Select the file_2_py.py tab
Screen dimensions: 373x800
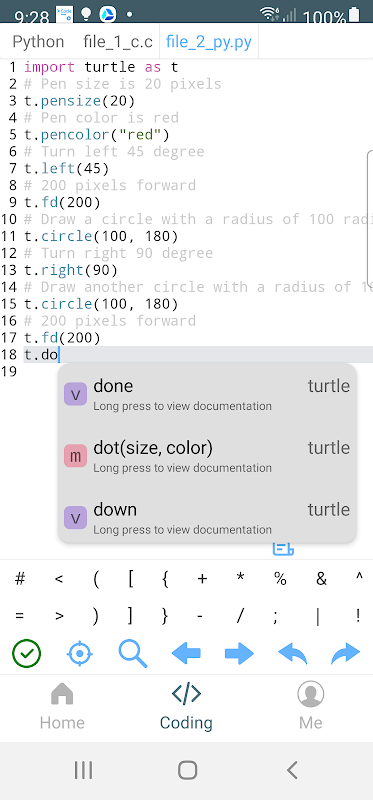209,41
